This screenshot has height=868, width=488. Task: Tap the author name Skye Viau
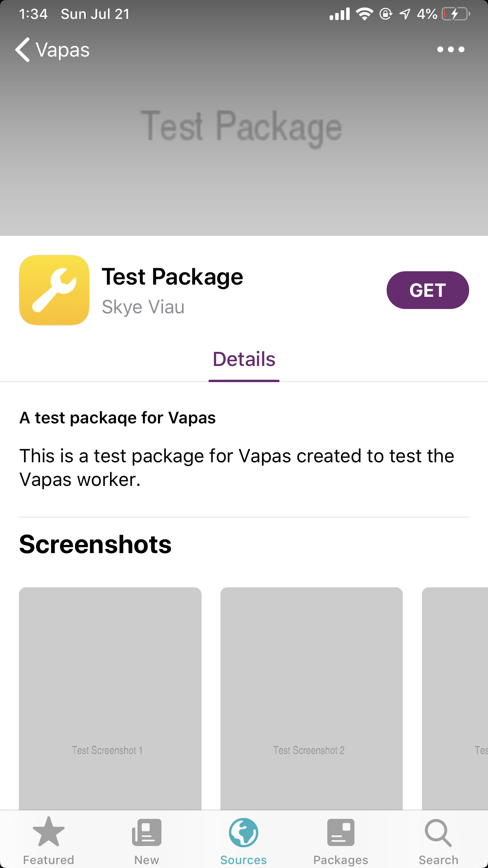point(143,307)
